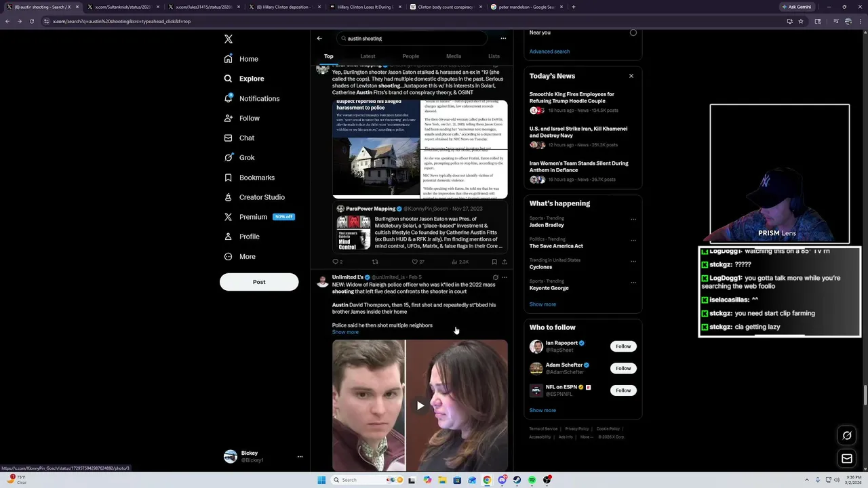Open search options three-dot menu
This screenshot has height=488, width=868.
[x=503, y=39]
